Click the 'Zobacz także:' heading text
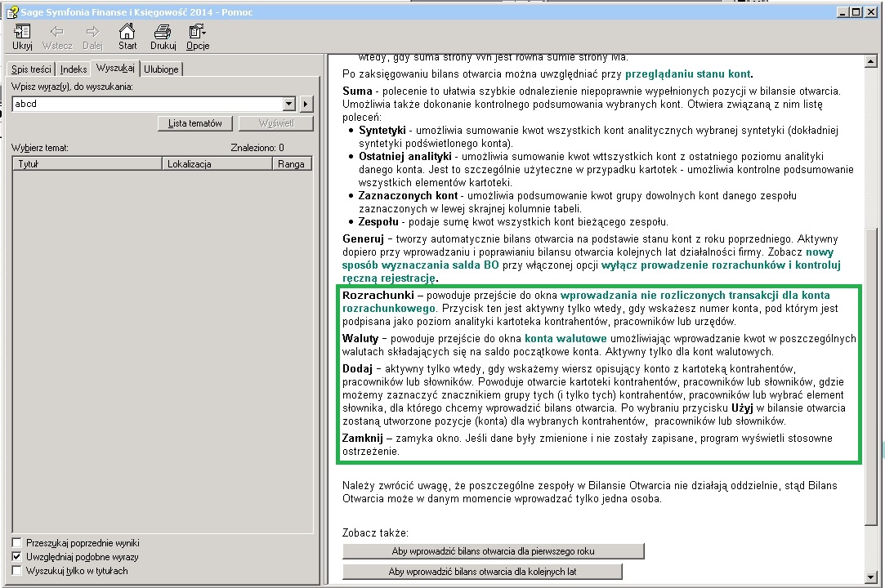The width and height of the screenshot is (885, 588). (x=375, y=532)
